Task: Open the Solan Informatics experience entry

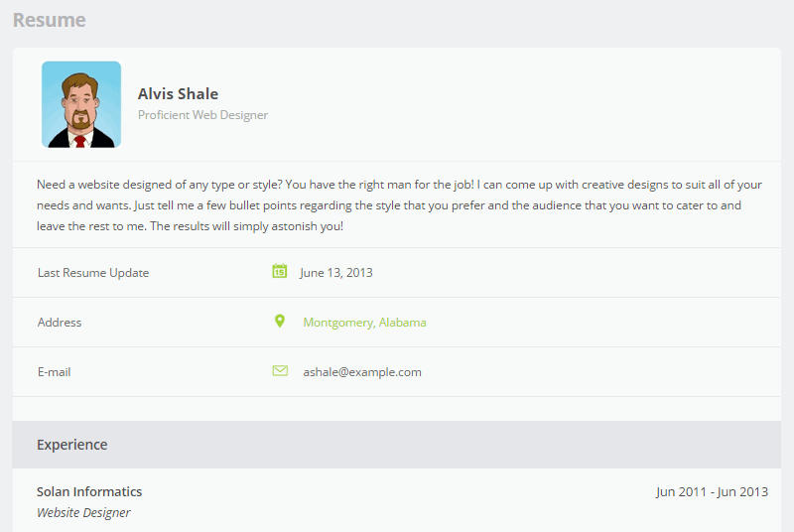Action: [x=89, y=492]
